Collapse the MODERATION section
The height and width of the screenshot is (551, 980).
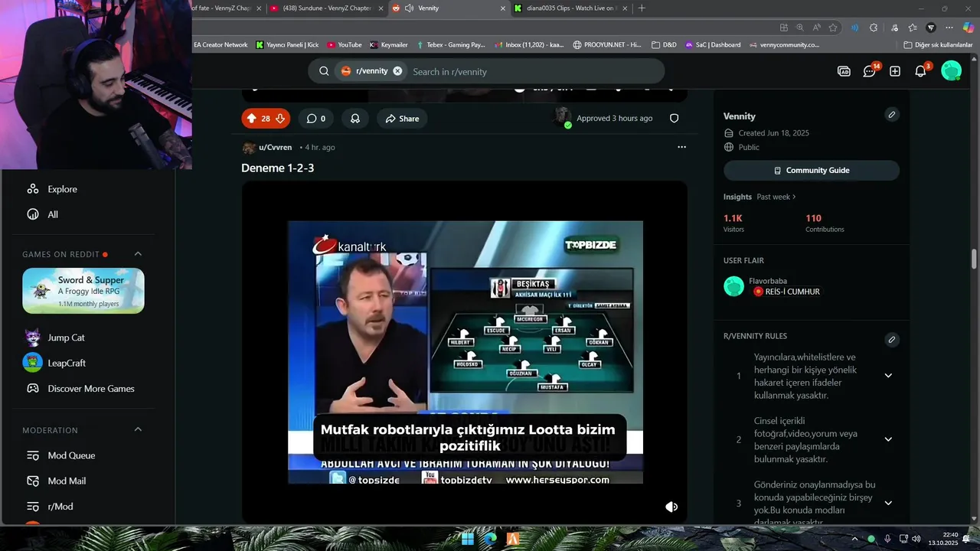coord(138,430)
